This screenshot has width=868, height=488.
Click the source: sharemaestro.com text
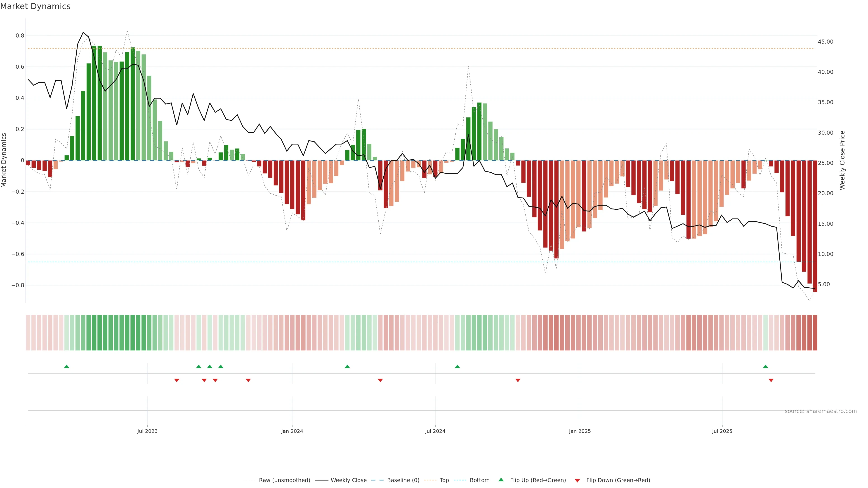(821, 411)
